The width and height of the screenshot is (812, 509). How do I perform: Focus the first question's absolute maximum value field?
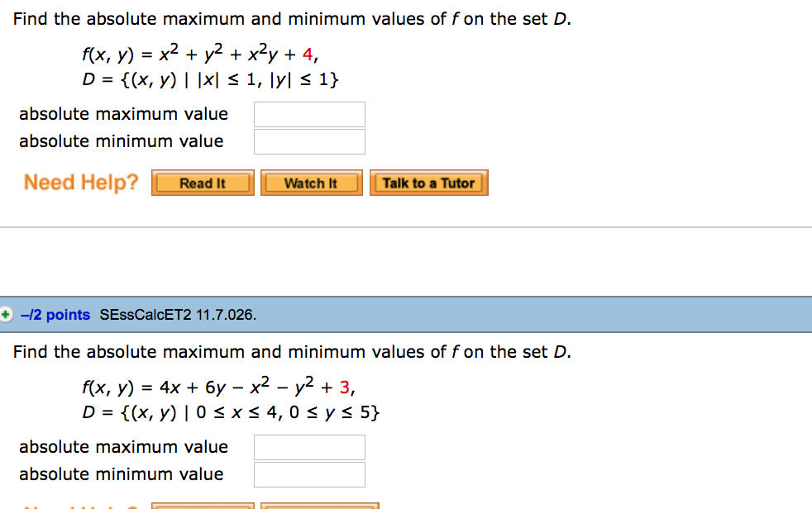[309, 114]
